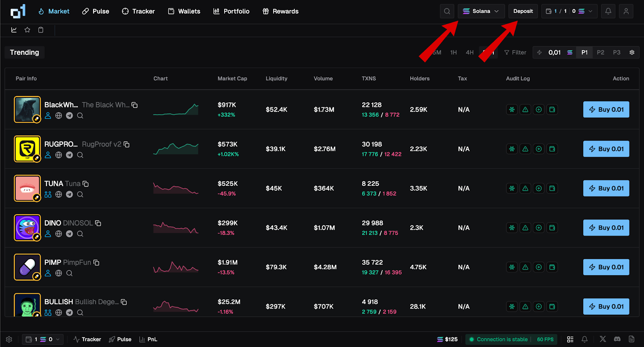Click the Deposit button
644x347 pixels.
(523, 11)
